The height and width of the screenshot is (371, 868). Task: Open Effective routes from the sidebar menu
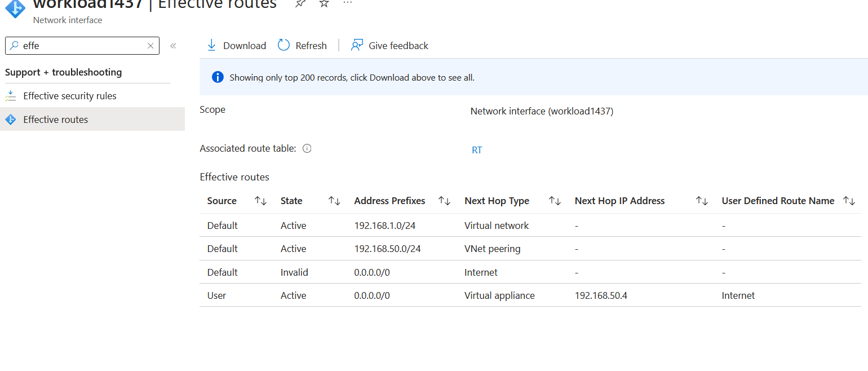55,119
